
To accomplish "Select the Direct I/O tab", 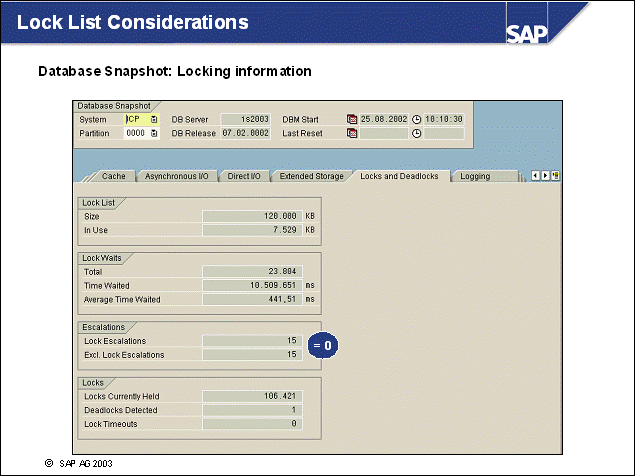I will (244, 176).
